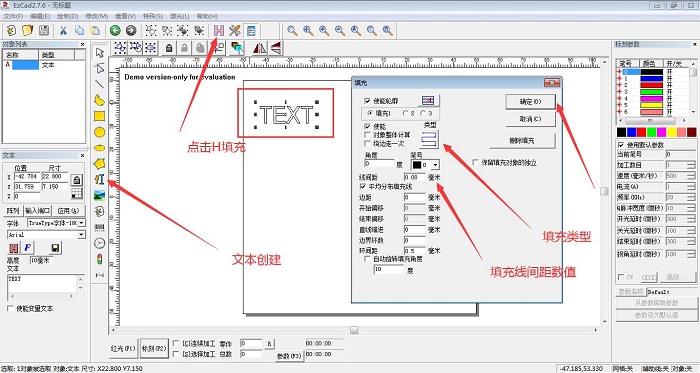700x373 pixels.
Task: Click the hatch type pattern icon
Action: coord(429,139)
